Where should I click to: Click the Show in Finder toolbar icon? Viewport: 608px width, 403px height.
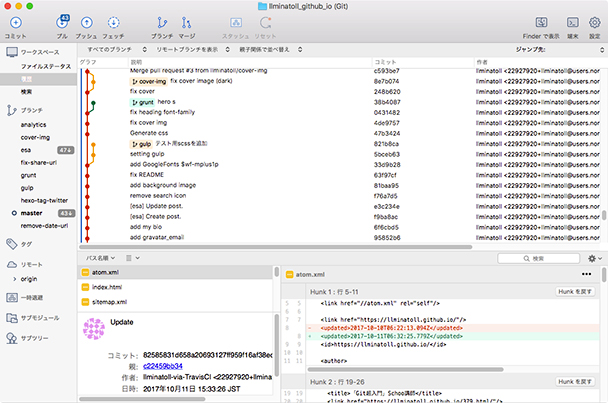coord(541,22)
